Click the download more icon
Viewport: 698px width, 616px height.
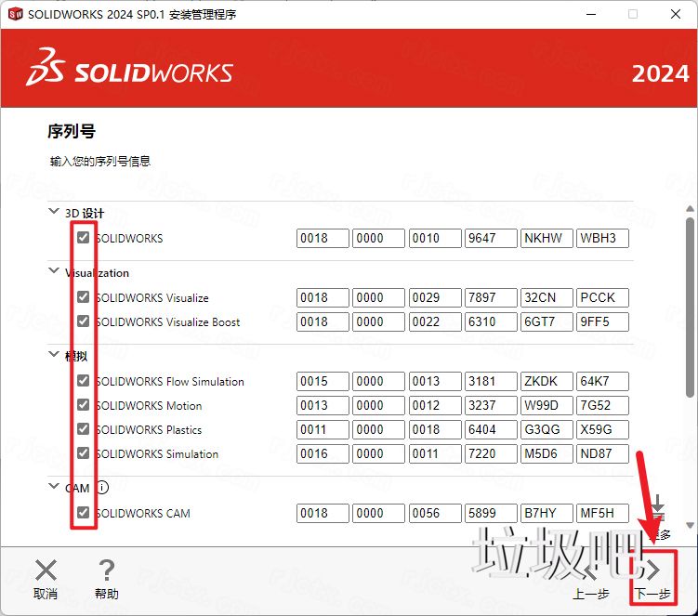(658, 507)
